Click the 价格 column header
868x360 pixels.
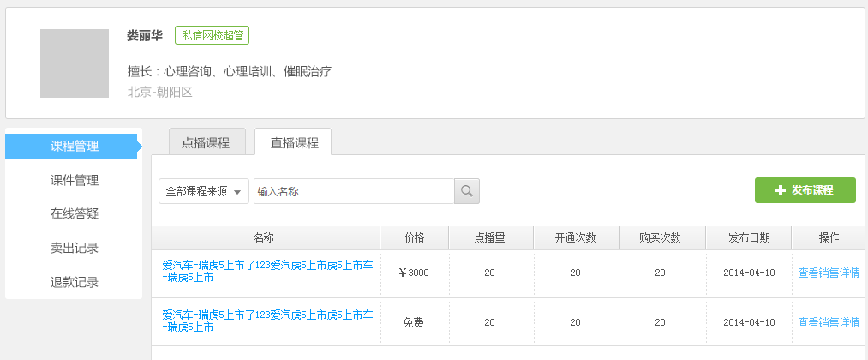point(414,237)
